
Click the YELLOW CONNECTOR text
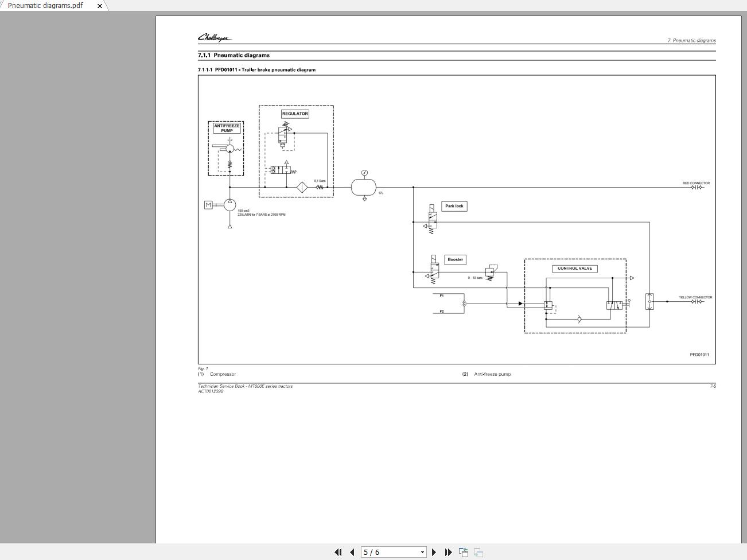coord(695,297)
